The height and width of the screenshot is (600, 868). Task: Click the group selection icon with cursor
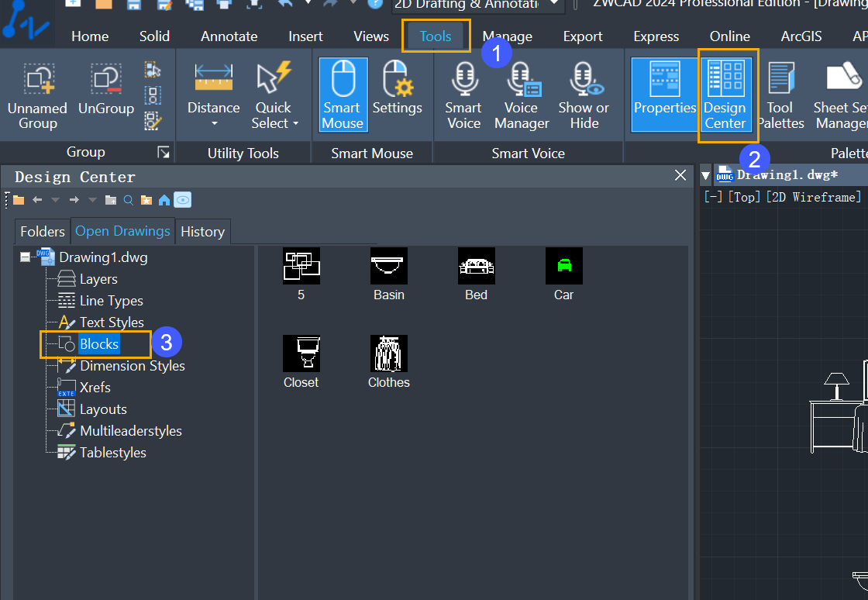pyautogui.click(x=153, y=70)
